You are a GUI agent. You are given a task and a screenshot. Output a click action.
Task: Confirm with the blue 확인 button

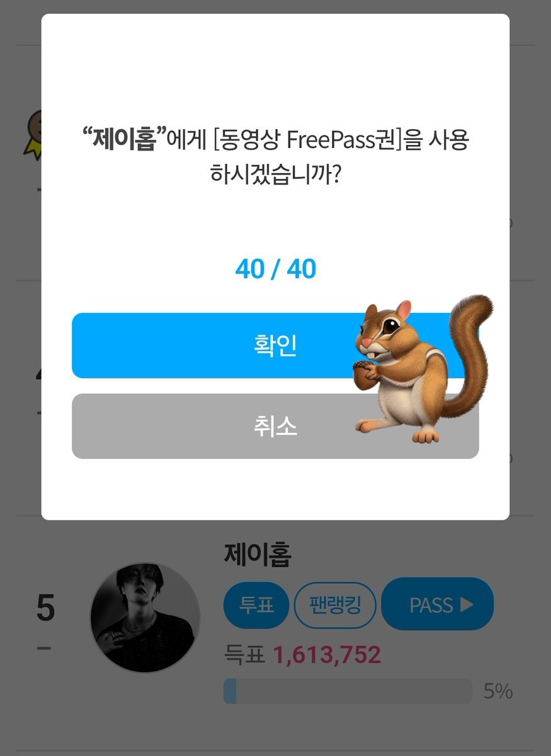tap(275, 345)
